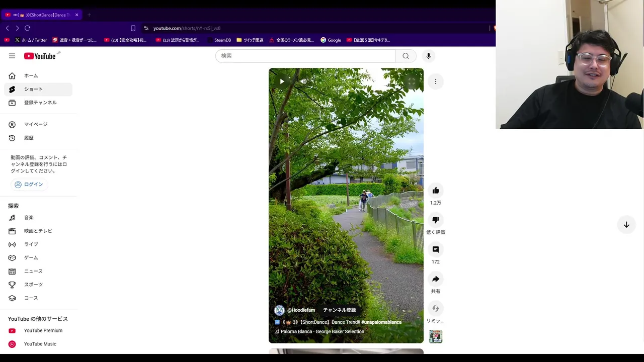Open ライブ category
The height and width of the screenshot is (362, 644).
(38, 244)
